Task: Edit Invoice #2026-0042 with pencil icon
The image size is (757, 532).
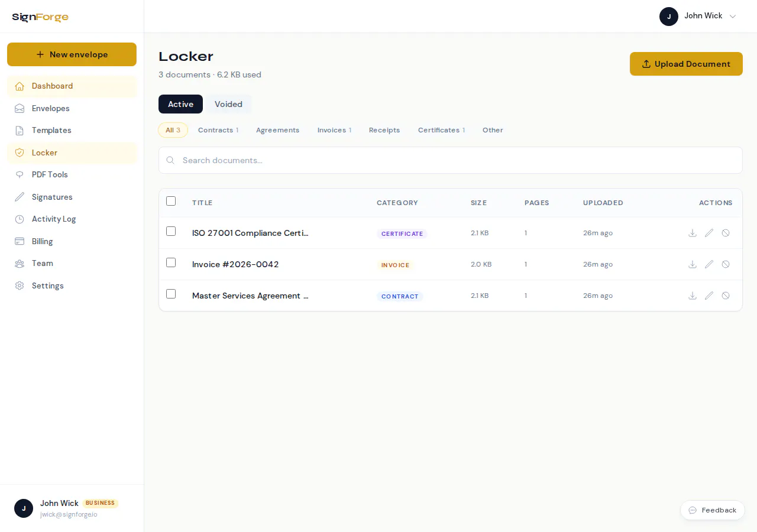Action: pos(709,264)
